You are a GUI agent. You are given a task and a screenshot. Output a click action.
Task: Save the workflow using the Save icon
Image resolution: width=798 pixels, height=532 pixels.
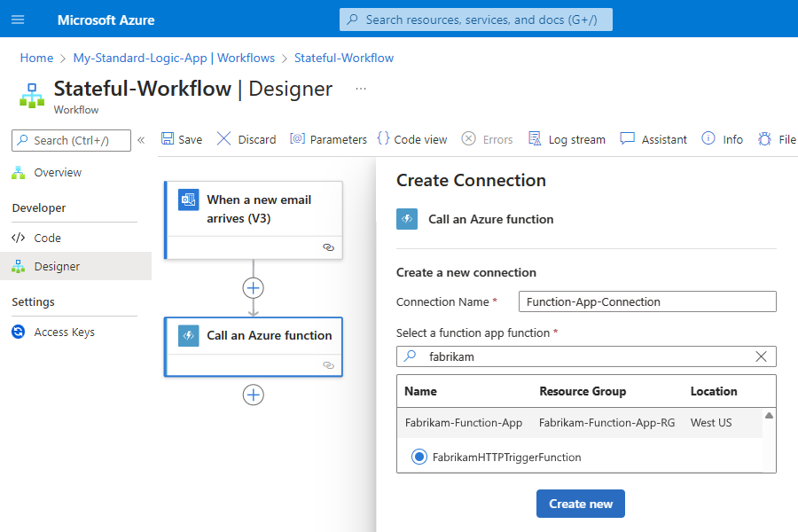point(181,139)
